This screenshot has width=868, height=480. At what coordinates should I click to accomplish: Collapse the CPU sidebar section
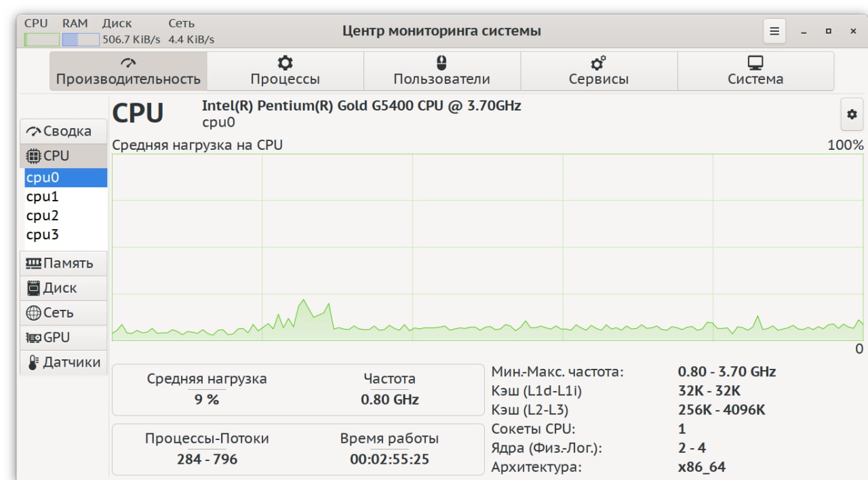pos(64,156)
